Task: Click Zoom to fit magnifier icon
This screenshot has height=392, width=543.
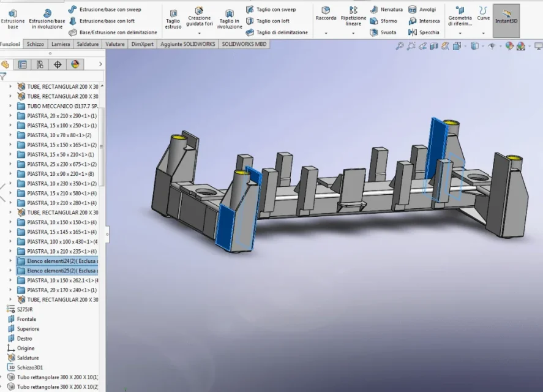Action: click(400, 46)
